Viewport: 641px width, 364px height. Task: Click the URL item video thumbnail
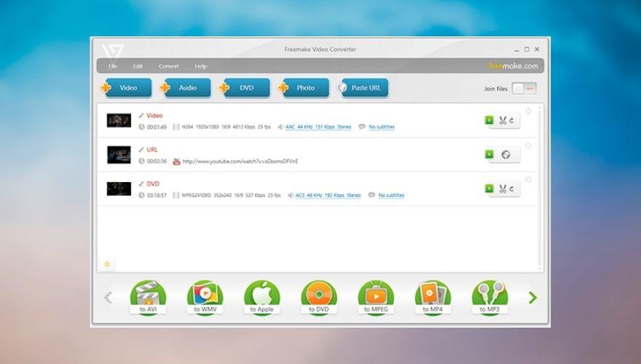click(119, 154)
